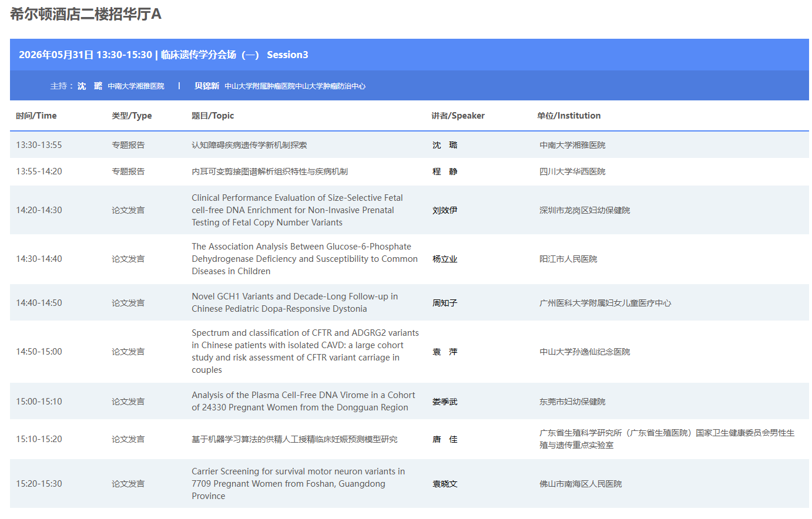
Task: Click institution 东莞市妇幼保健院
Action: coord(572,402)
